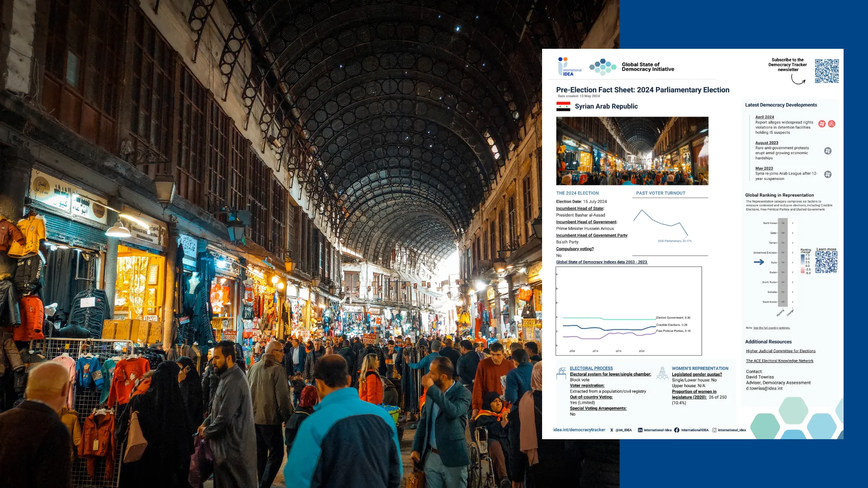Click the d.towriss@idea.int email address
This screenshot has height=488, width=868.
pos(764,389)
